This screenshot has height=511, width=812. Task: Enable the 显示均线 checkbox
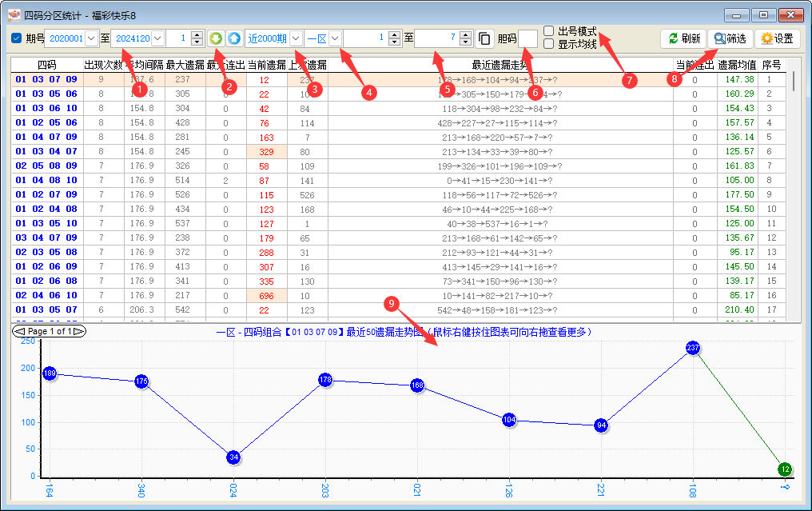[549, 44]
